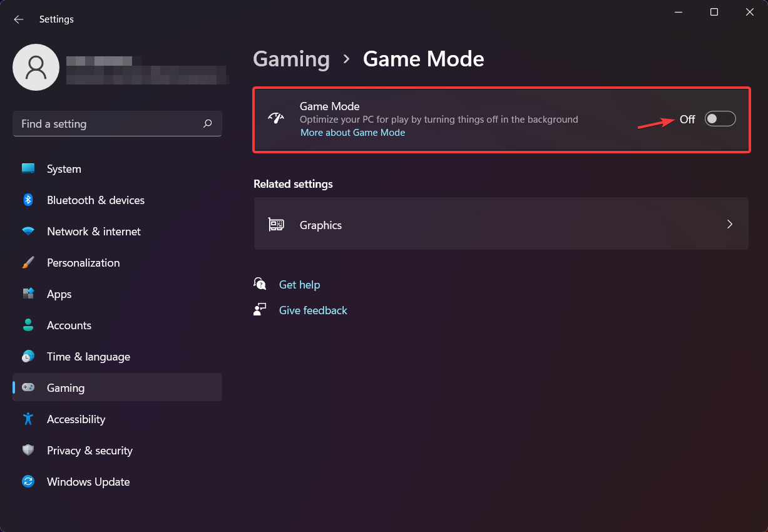Click the Get help link

tap(299, 284)
